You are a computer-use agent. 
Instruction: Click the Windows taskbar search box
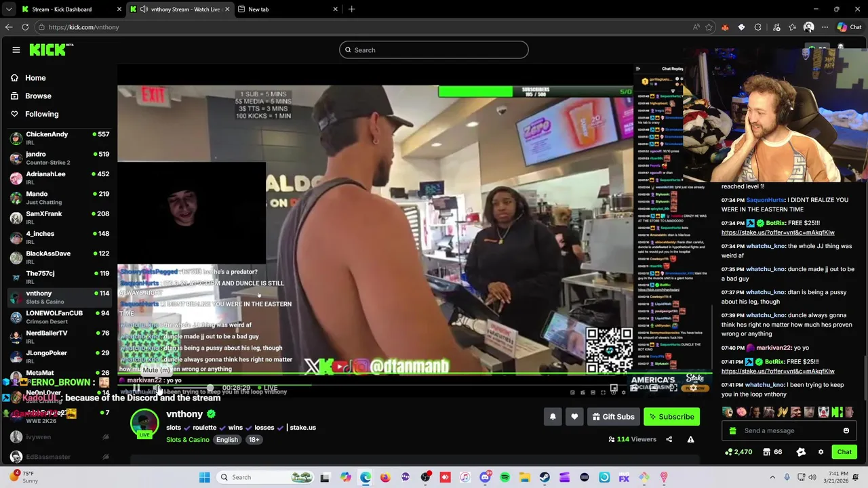click(267, 477)
